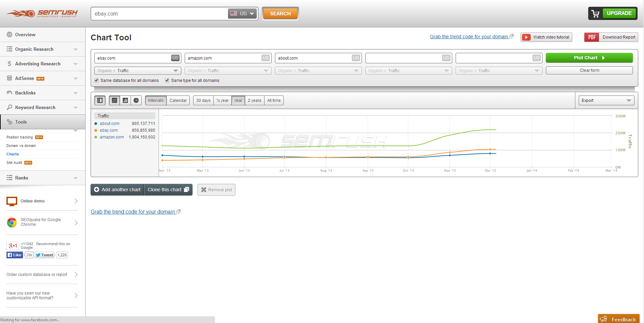Click the US flag icon
Viewport: 644px width, 323px height.
[234, 14]
